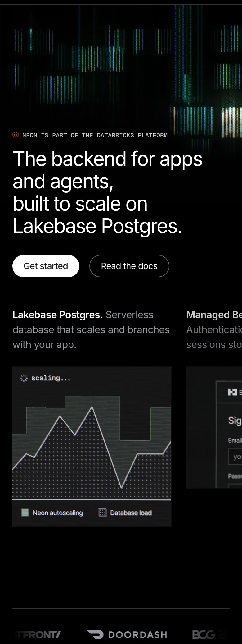This screenshot has width=242, height=644.
Task: Open Read the docs
Action: (129, 266)
